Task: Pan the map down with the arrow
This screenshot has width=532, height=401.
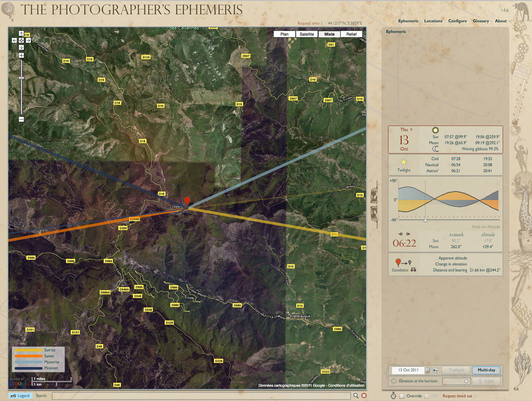Action: (21, 47)
